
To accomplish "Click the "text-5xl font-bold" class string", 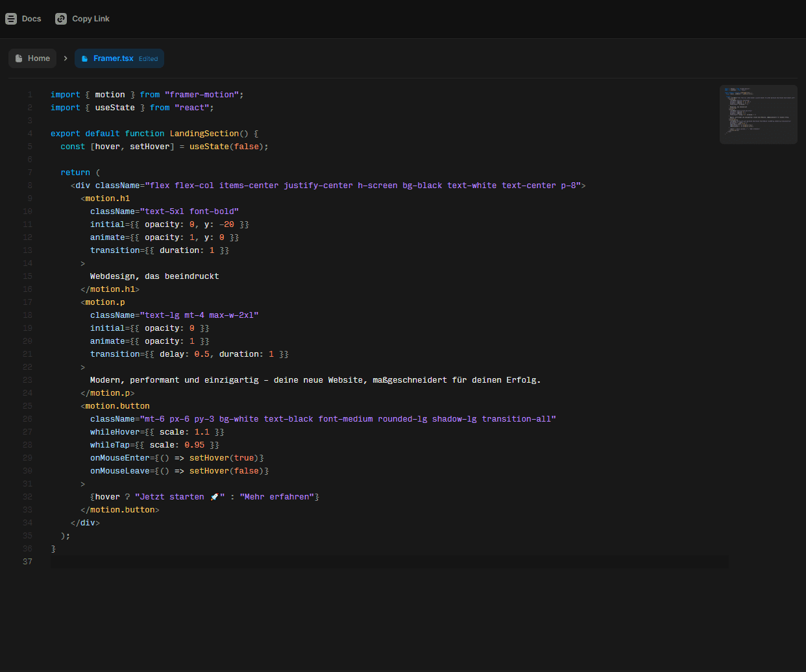I will (189, 211).
